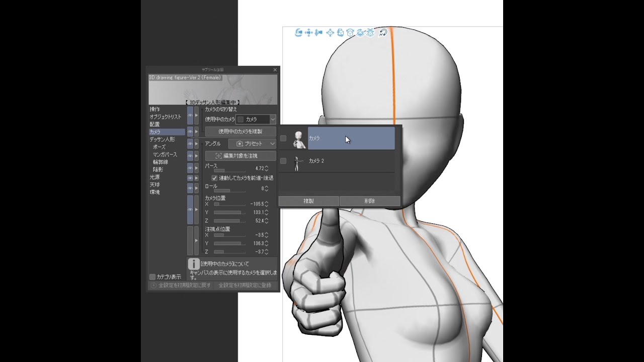The width and height of the screenshot is (644, 362).
Task: Click the カメラ位置 X -105.5 stepper
Action: [267, 204]
